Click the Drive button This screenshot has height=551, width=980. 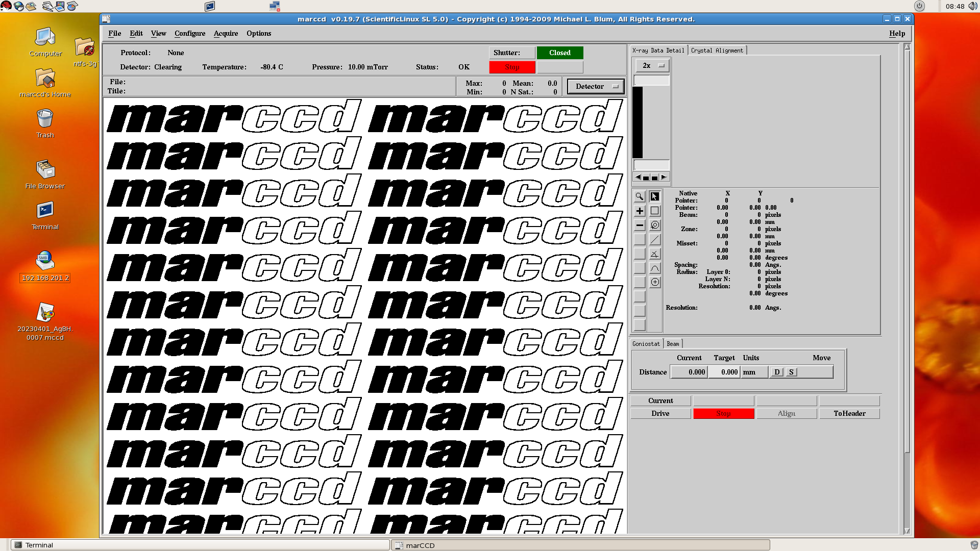660,413
